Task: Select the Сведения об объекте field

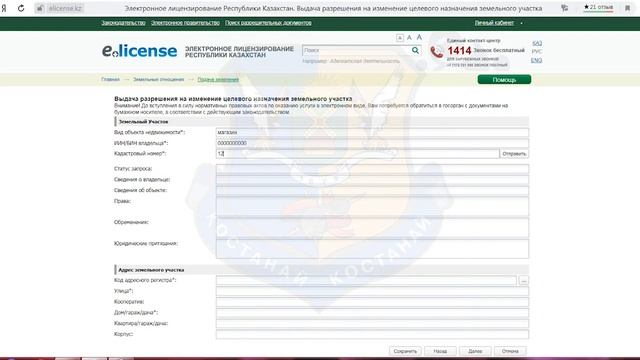Action: coord(372,190)
